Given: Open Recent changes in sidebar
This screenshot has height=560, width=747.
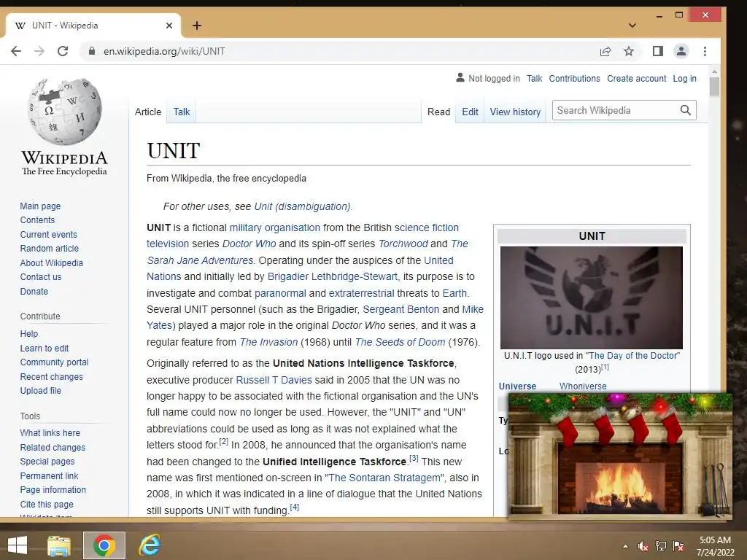Looking at the screenshot, I should point(52,377).
